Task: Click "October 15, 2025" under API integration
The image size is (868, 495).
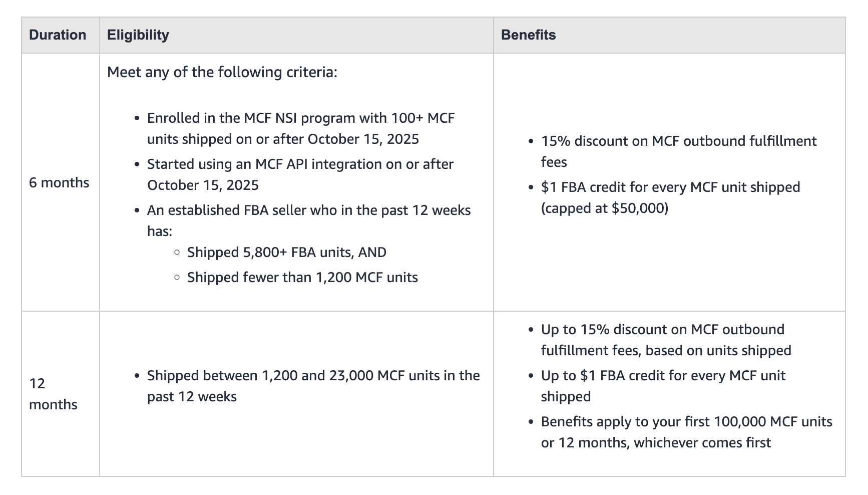Action: click(203, 185)
